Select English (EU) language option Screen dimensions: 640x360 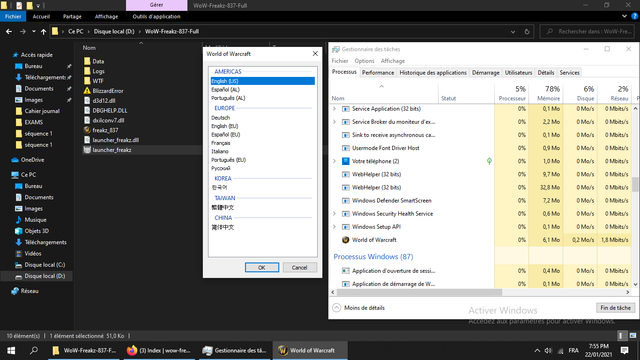coord(224,126)
